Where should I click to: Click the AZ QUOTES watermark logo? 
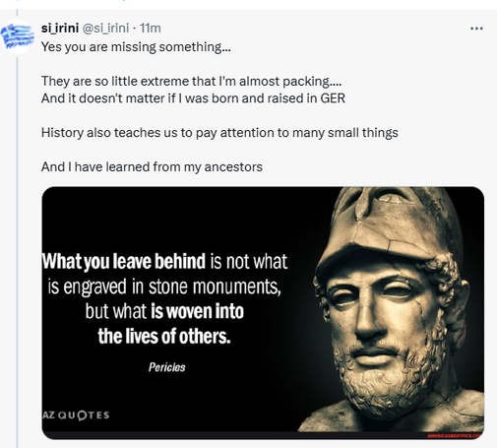(x=76, y=416)
